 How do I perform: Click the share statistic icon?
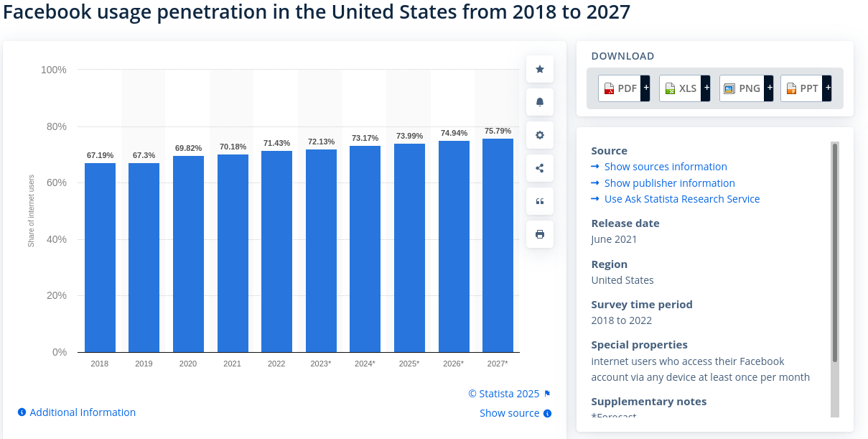click(x=540, y=168)
